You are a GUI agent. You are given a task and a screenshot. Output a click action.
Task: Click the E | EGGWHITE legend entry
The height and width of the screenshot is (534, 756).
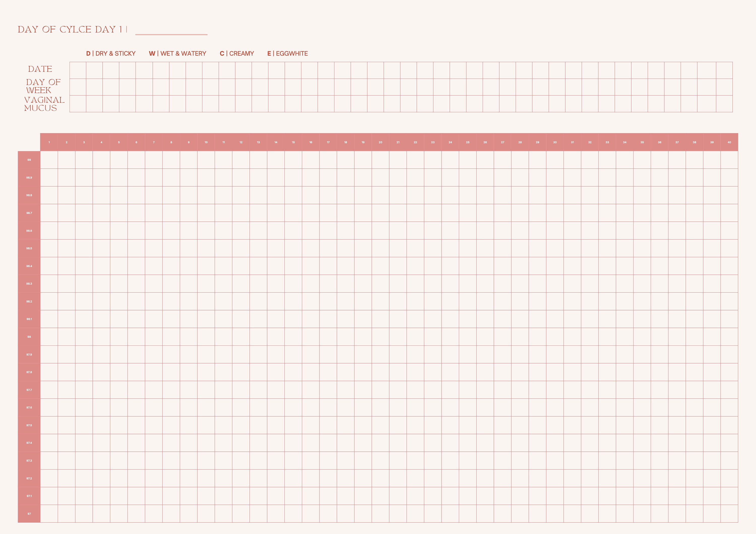pos(288,53)
